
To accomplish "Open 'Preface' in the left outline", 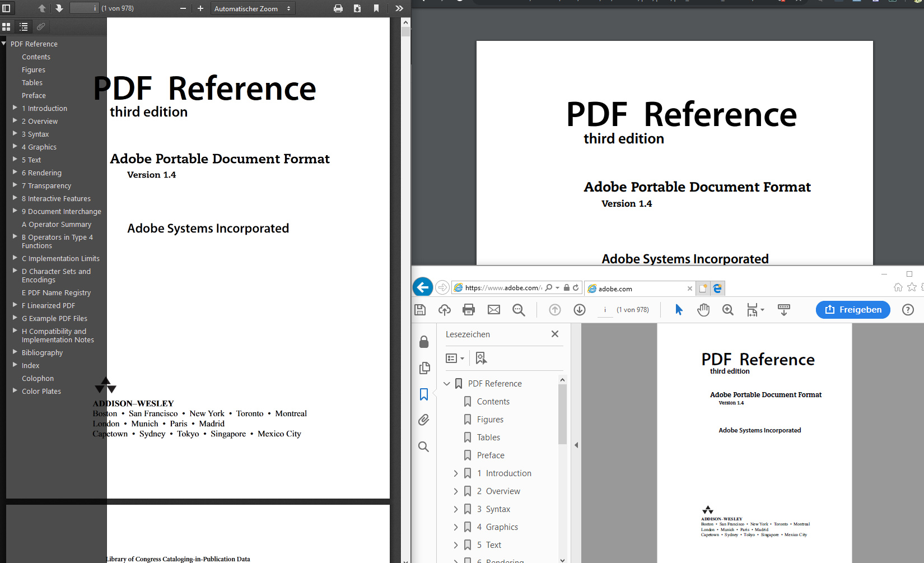I will click(34, 96).
